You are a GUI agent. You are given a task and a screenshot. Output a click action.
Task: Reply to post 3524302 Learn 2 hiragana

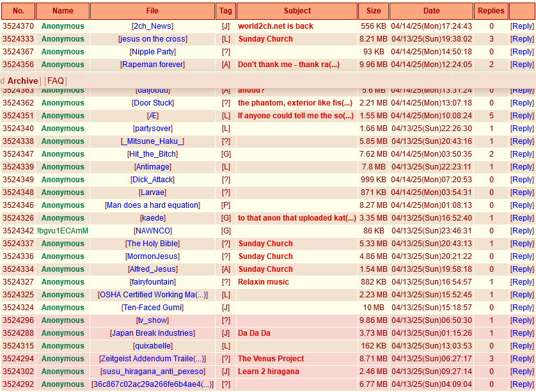pyautogui.click(x=522, y=372)
